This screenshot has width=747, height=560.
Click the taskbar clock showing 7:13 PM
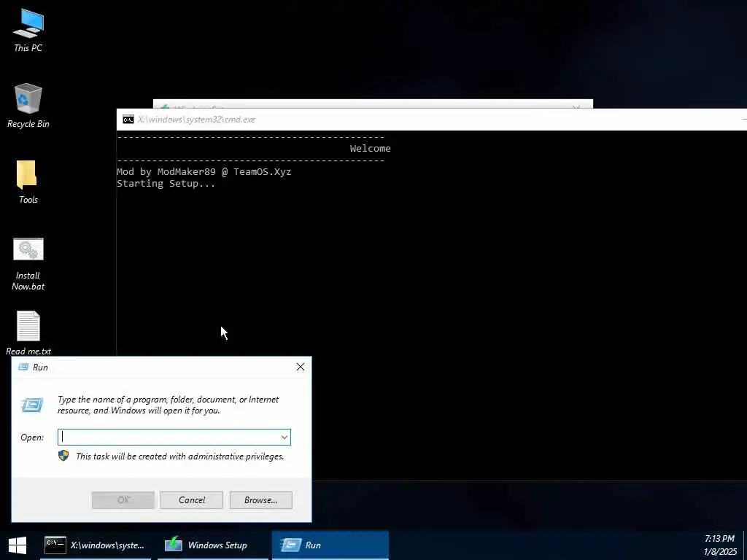[x=719, y=539]
